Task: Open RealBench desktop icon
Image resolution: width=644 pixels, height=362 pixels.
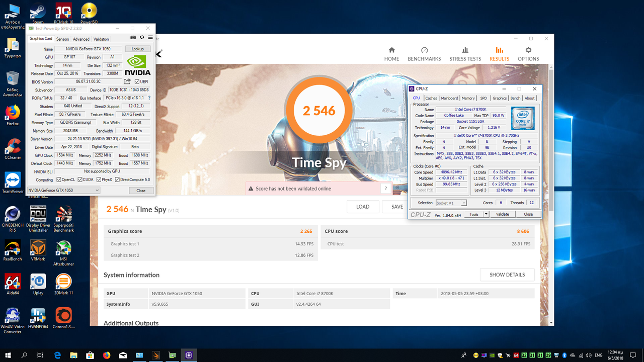Action: click(13, 250)
